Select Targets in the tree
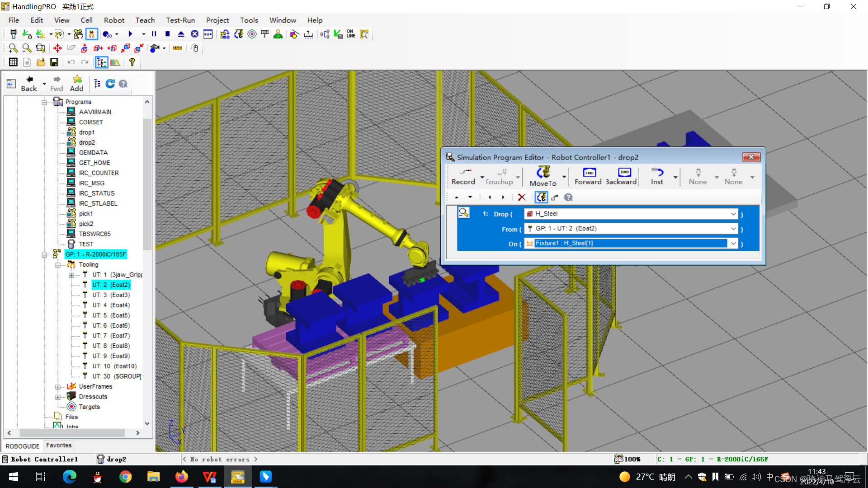 coord(89,407)
